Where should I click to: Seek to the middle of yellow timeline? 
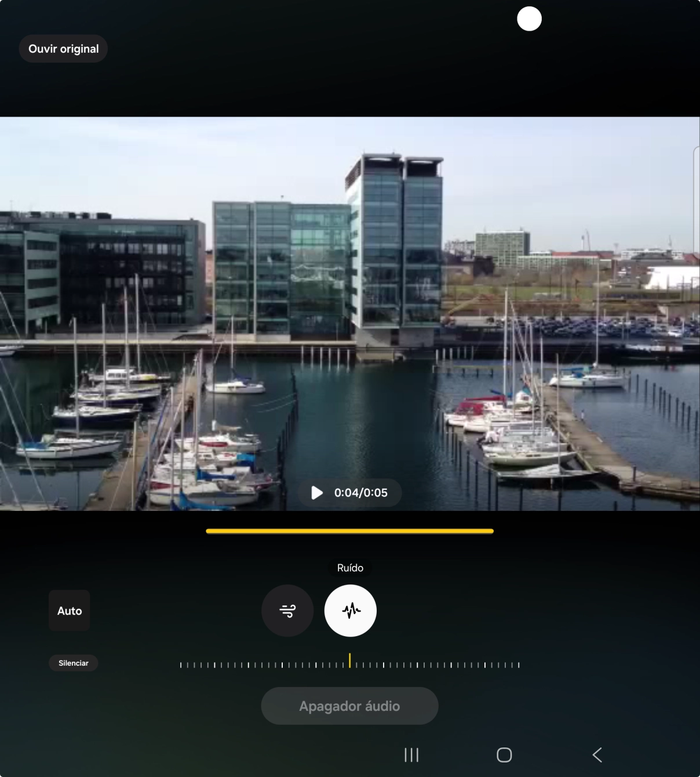coord(349,531)
